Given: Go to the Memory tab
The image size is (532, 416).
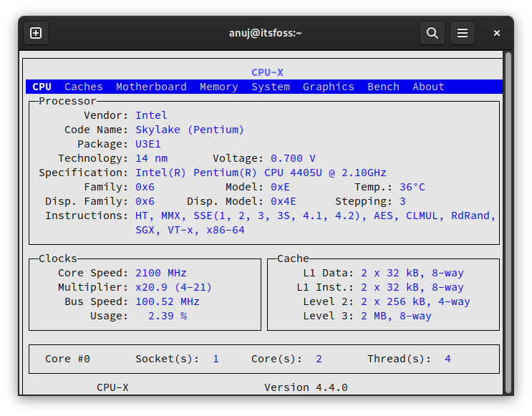Looking at the screenshot, I should point(218,87).
